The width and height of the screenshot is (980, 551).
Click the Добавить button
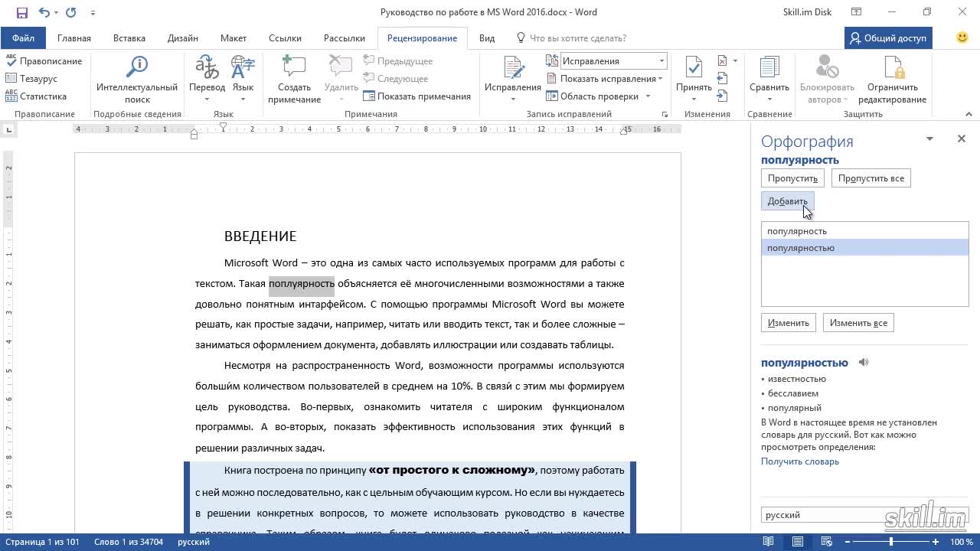(x=787, y=201)
